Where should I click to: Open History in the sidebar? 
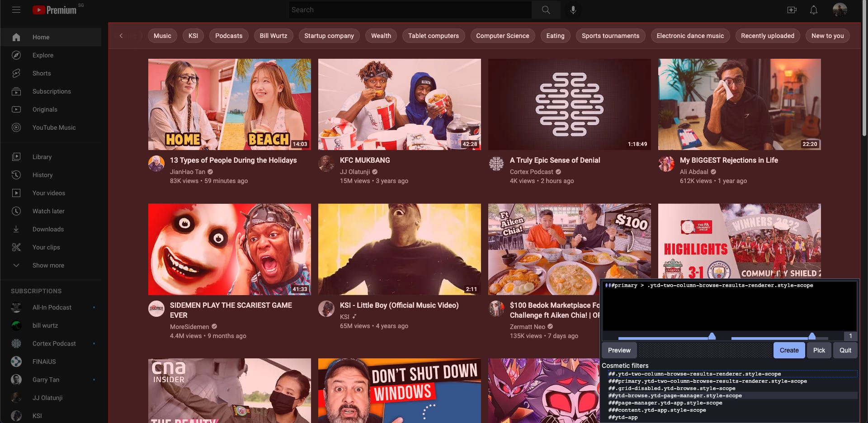[x=51, y=175]
